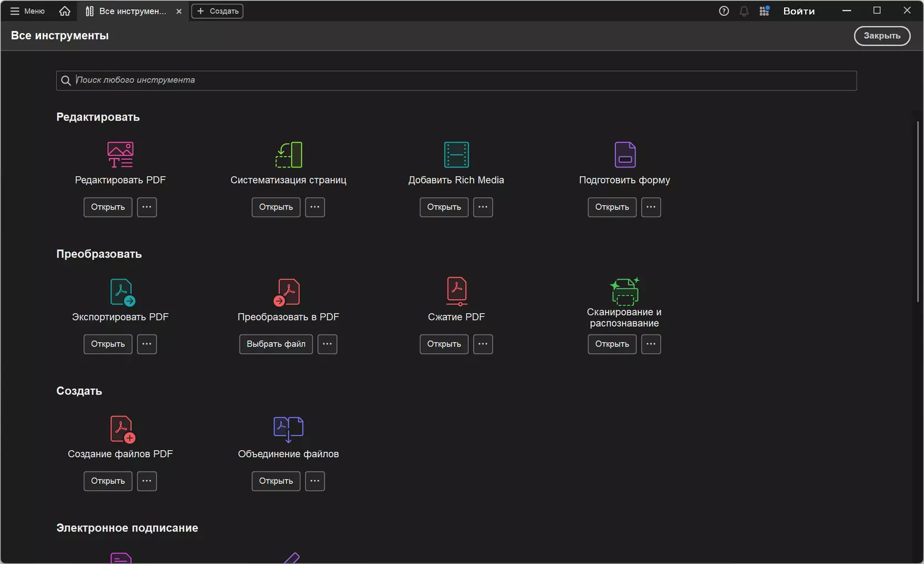Click the Преобразовать section heading
This screenshot has height=564, width=924.
[x=99, y=254]
